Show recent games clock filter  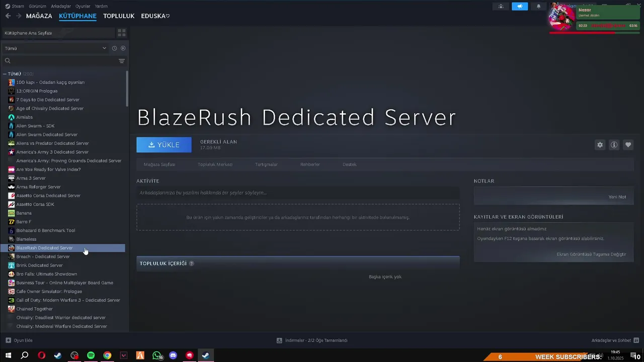(x=114, y=48)
